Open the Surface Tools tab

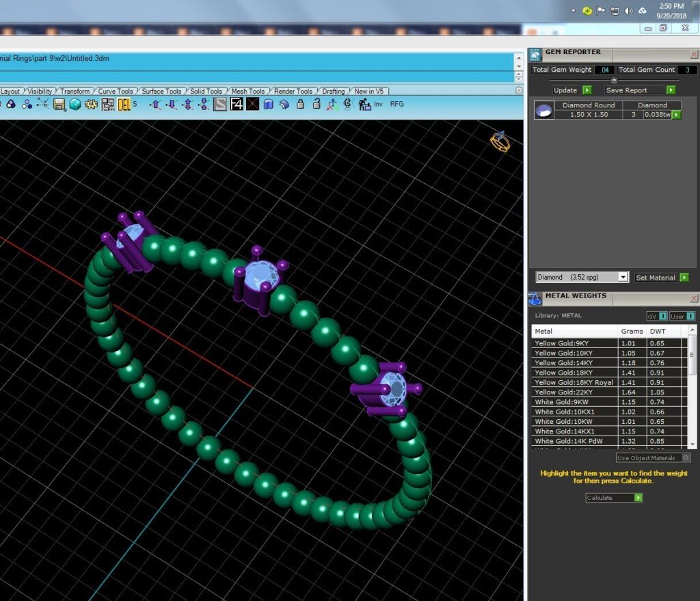(x=161, y=91)
